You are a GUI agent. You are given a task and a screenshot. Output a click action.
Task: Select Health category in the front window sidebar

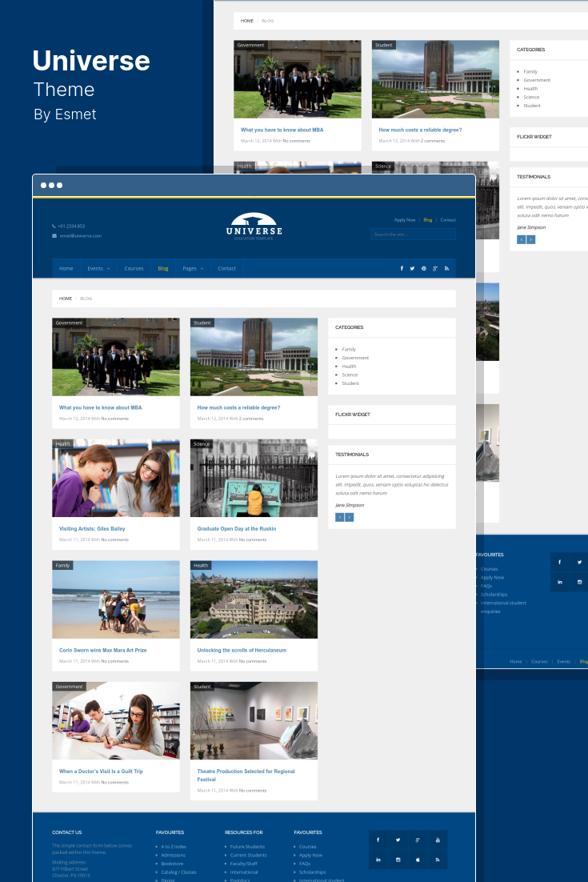(349, 367)
